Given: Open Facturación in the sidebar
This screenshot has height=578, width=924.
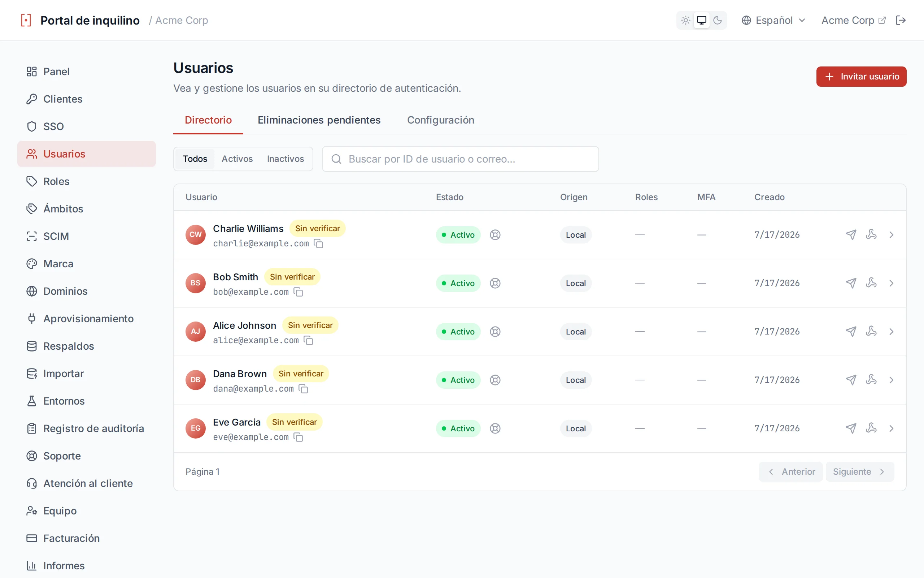Looking at the screenshot, I should (x=86, y=538).
